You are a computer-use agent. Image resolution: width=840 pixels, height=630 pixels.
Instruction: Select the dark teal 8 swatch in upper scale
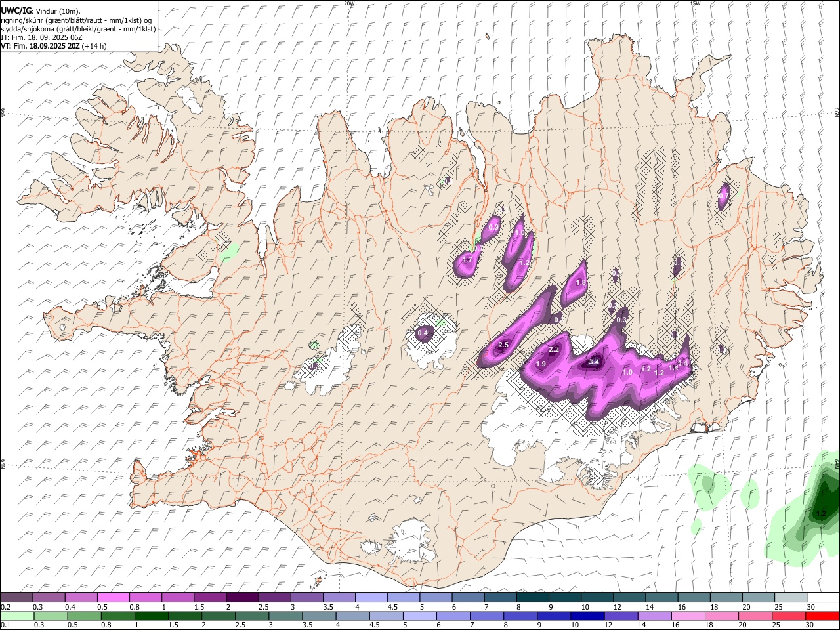[533, 597]
